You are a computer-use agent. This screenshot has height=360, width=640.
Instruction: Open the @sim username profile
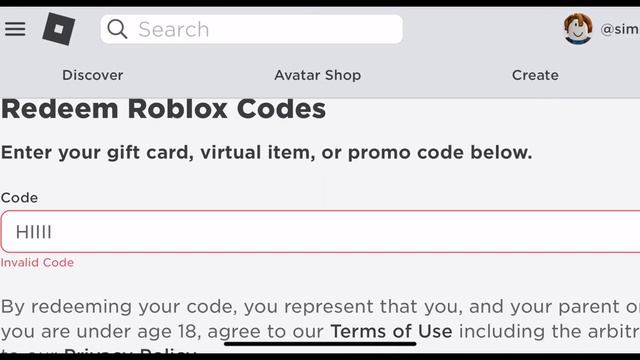coord(620,29)
